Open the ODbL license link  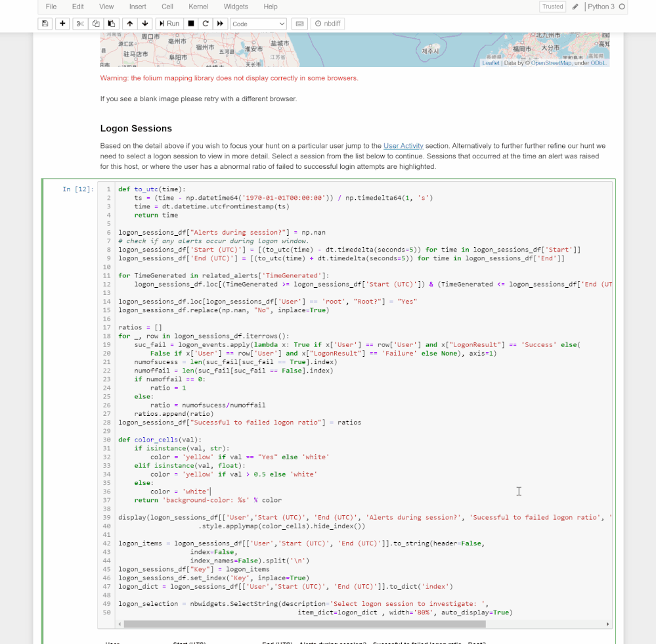click(x=598, y=63)
